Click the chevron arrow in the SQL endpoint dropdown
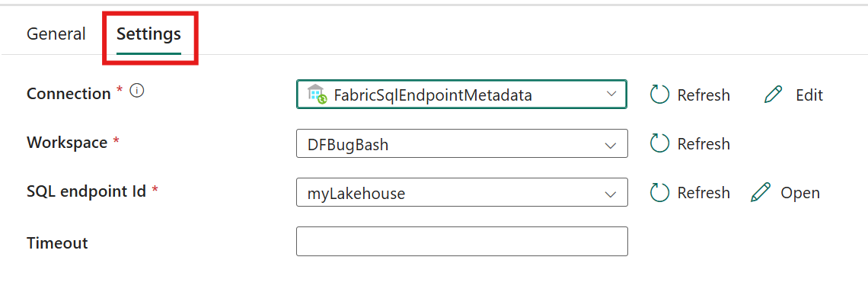This screenshot has width=868, height=305. click(x=611, y=194)
